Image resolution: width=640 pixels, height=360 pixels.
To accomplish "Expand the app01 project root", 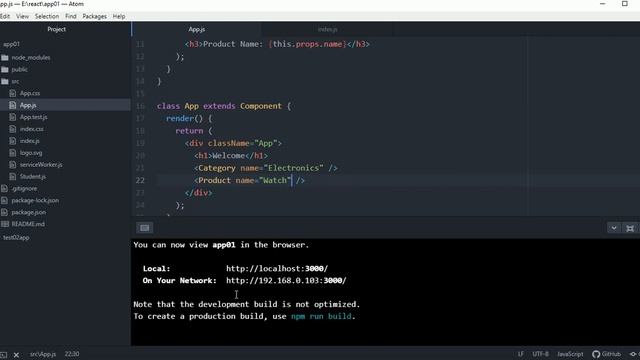I will pos(11,44).
